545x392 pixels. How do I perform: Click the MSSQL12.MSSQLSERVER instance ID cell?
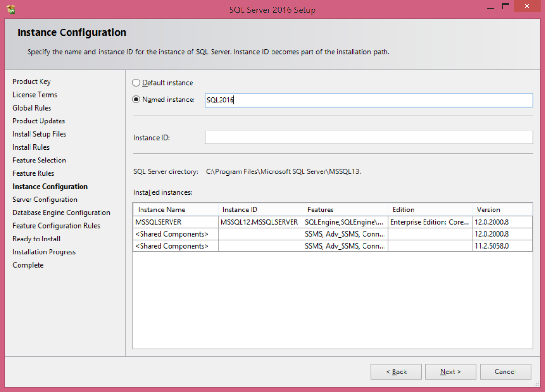coord(260,222)
